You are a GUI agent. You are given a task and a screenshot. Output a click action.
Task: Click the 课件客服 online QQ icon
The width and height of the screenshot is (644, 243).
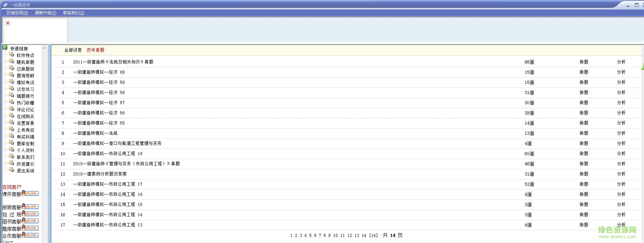tap(30, 193)
